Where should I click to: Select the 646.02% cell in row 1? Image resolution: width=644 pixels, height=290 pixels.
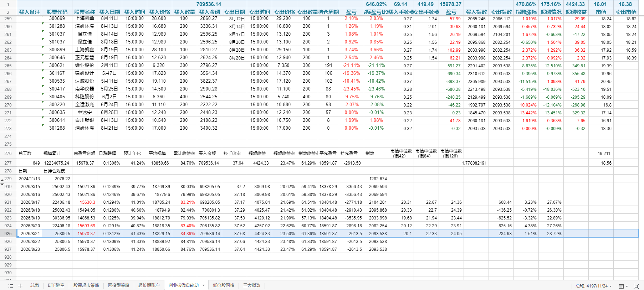[x=376, y=4]
